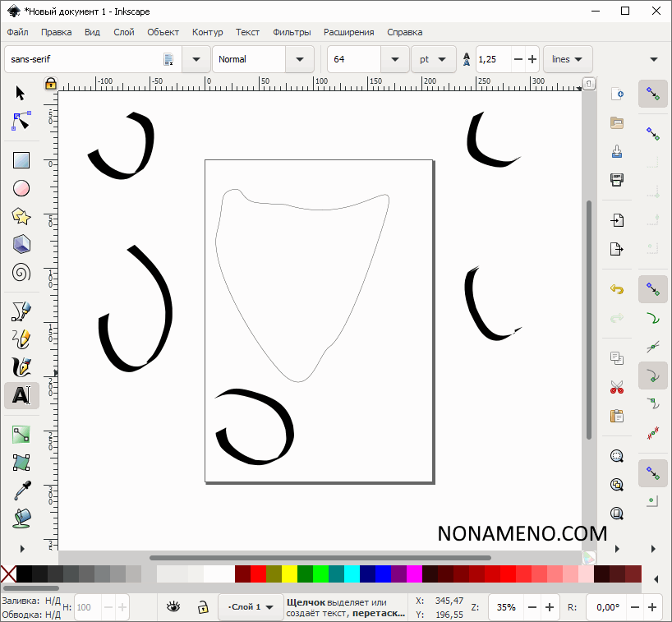672x622 pixels.
Task: Click the zoom percentage field
Action: click(x=506, y=607)
